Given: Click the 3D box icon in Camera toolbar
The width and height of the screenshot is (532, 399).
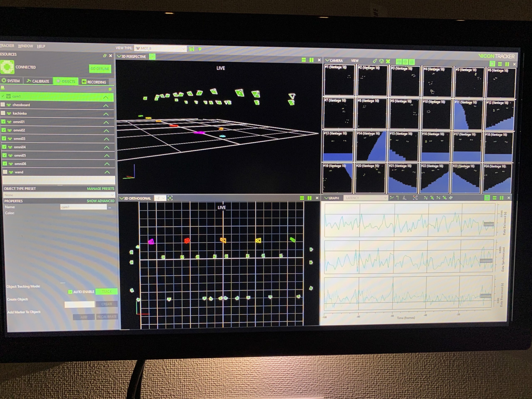Looking at the screenshot, I should point(381,61).
